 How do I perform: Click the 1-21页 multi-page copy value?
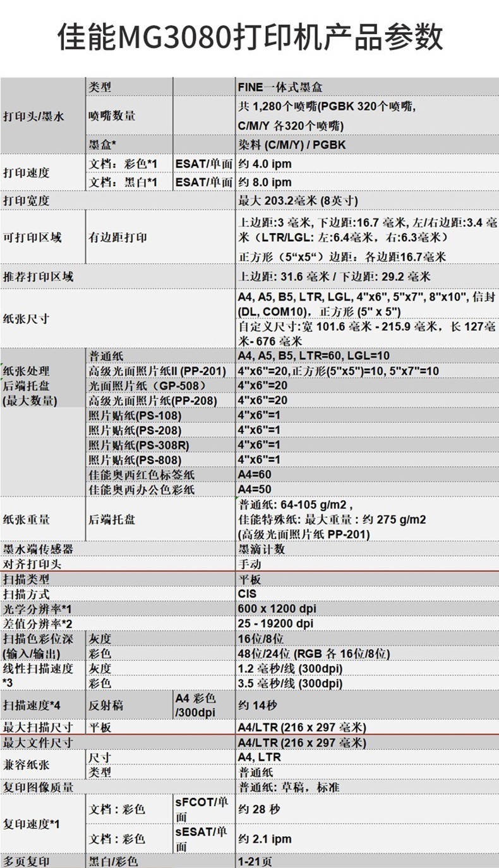coord(255,861)
